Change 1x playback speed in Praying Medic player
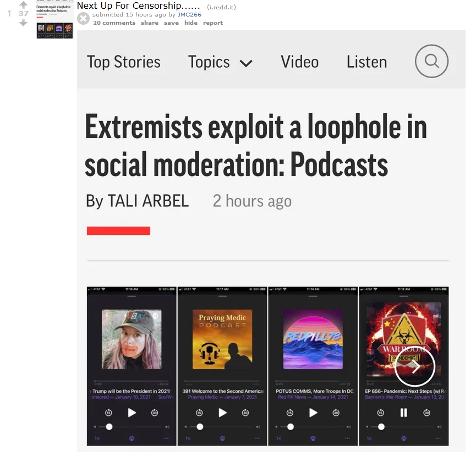 (188, 438)
